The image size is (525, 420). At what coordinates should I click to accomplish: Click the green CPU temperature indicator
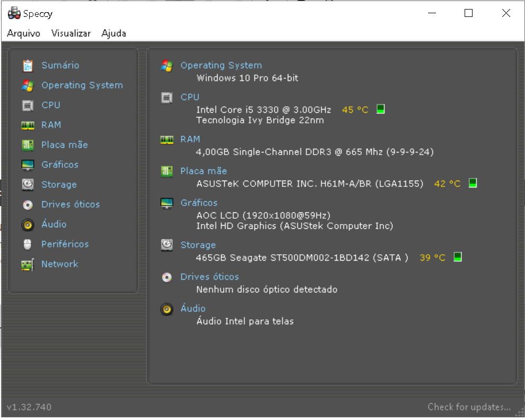point(381,109)
